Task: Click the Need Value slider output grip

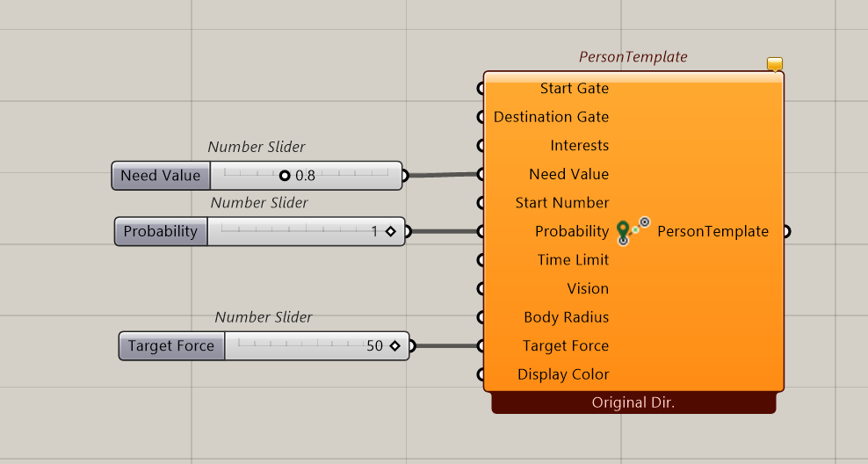Action: pos(405,176)
